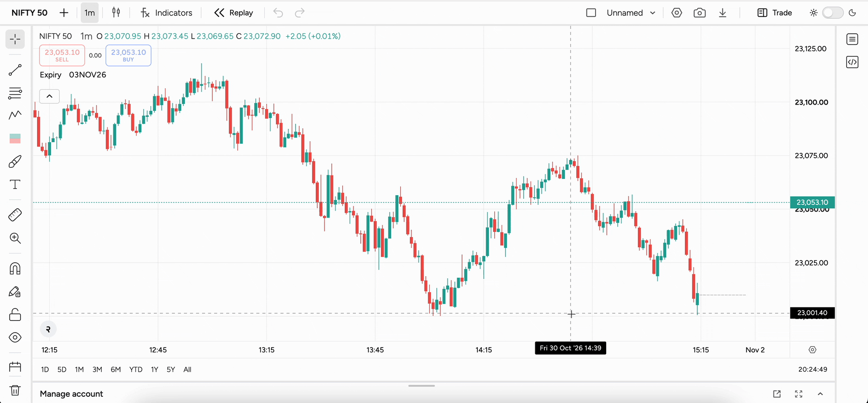Image resolution: width=868 pixels, height=403 pixels.
Task: Grab the bottom panel resize handle
Action: 421,386
